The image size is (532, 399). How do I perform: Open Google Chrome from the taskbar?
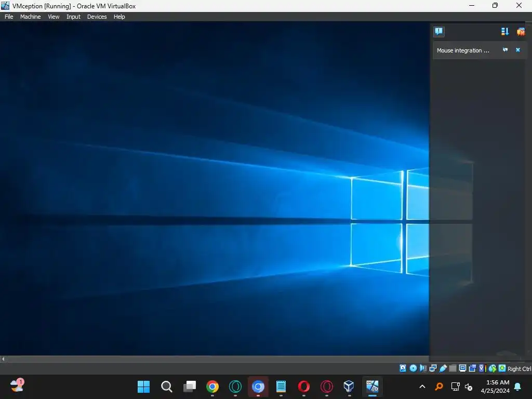point(212,387)
